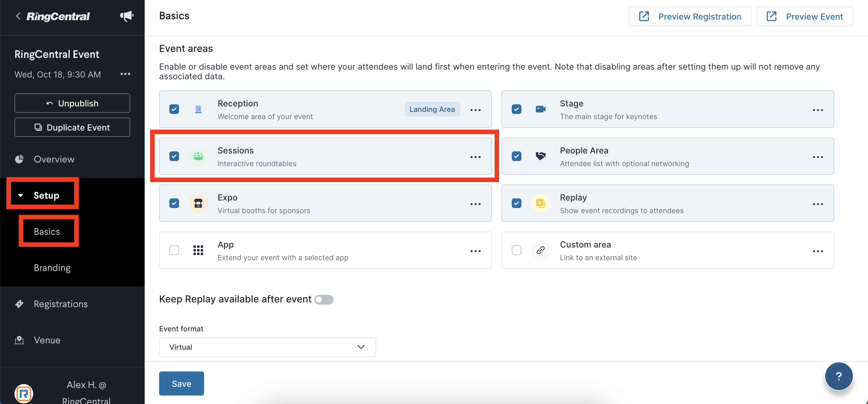Uncheck the Expo area checkbox

point(174,203)
